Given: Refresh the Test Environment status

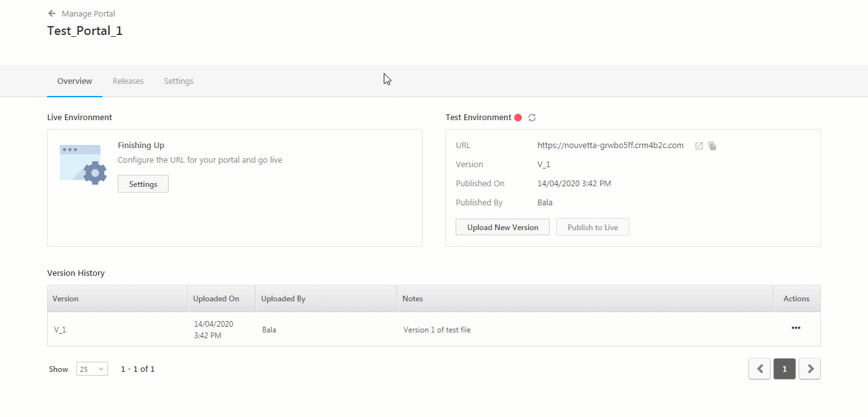Looking at the screenshot, I should (x=532, y=117).
